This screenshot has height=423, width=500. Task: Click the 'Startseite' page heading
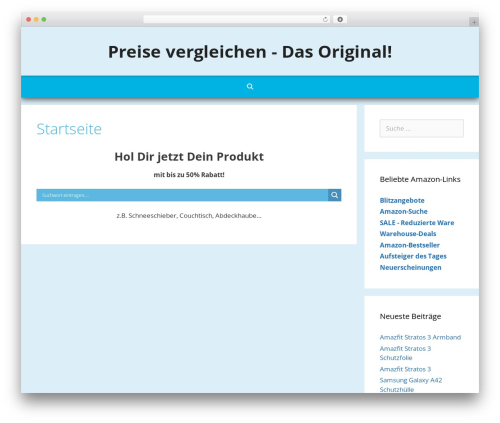pos(69,129)
